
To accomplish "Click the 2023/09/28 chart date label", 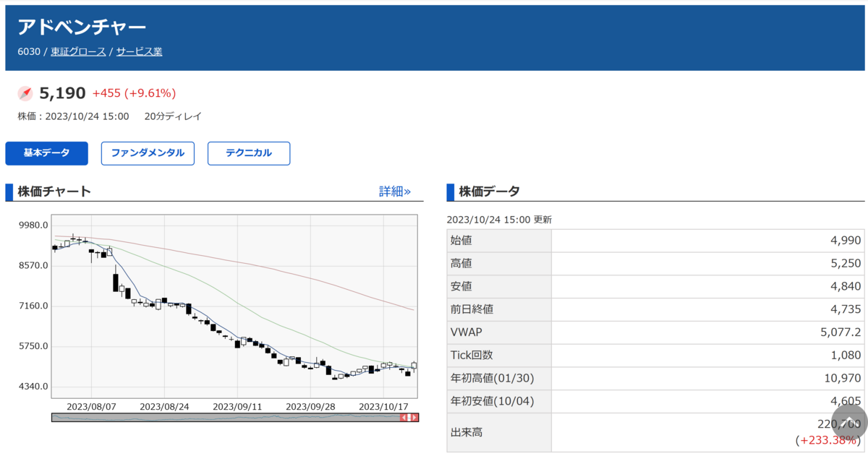I will coord(311,406).
